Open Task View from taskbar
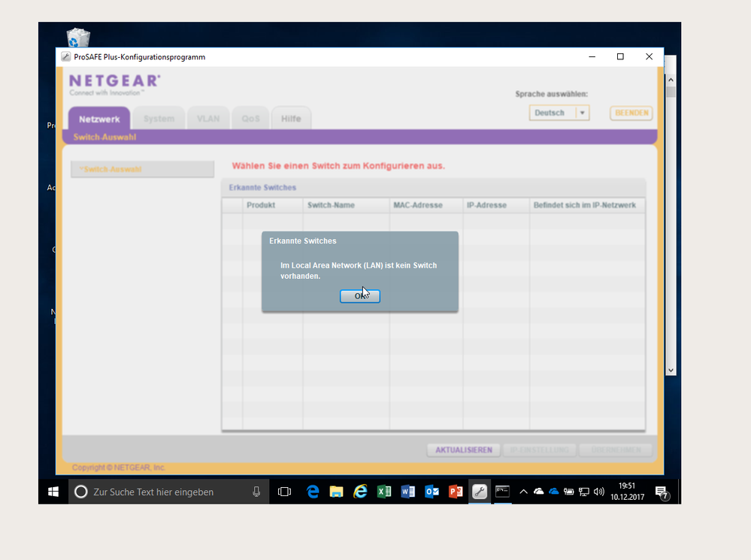This screenshot has width=751, height=560. coord(284,492)
